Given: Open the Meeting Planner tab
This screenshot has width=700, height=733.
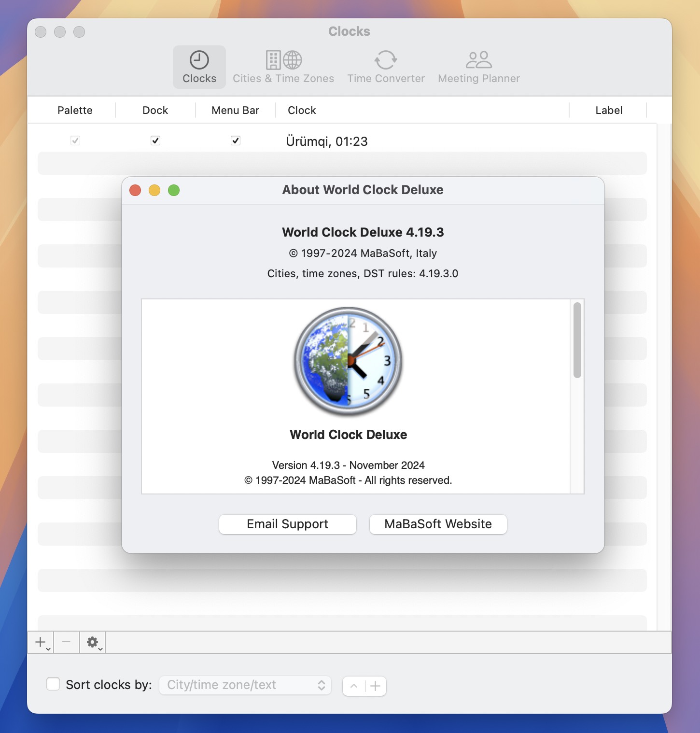Looking at the screenshot, I should pos(479,67).
